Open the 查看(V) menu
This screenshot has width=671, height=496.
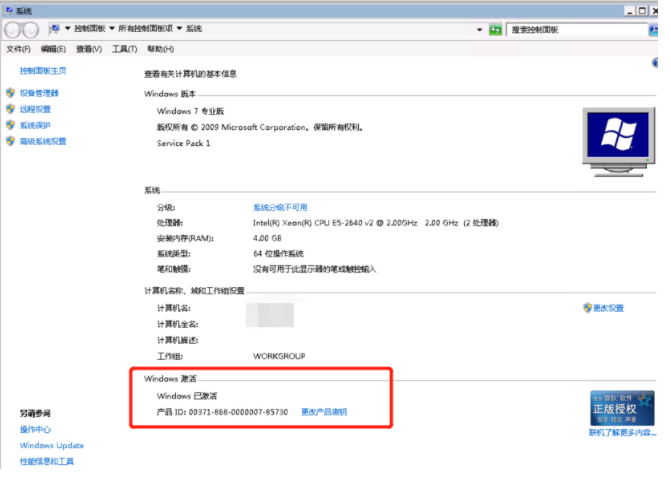point(89,49)
